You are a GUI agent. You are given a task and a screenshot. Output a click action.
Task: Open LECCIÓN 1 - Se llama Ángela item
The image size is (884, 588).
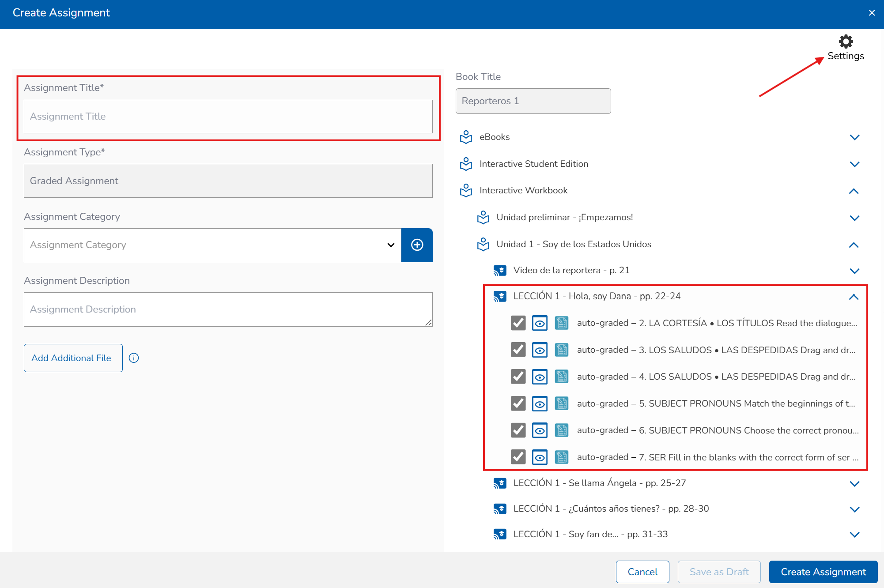click(x=599, y=483)
